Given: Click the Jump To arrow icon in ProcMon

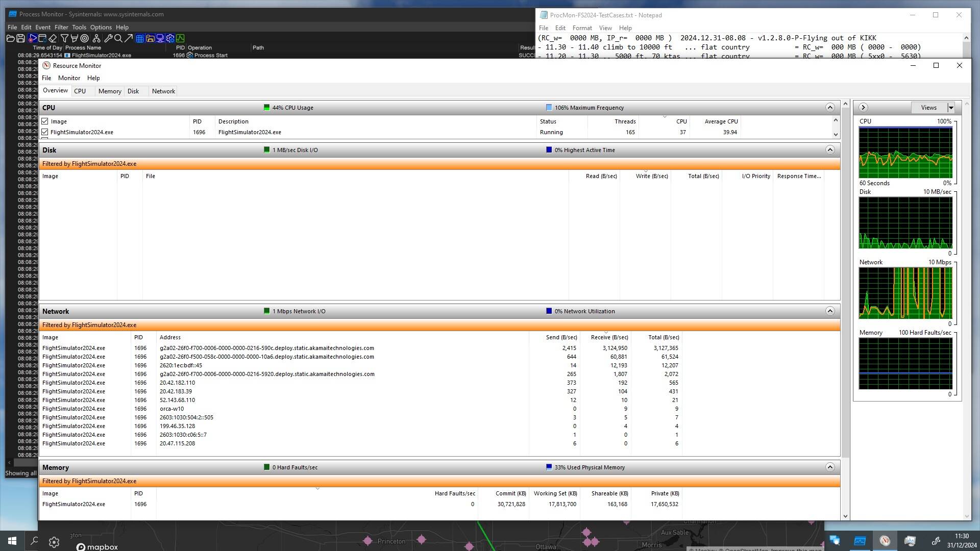Looking at the screenshot, I should tap(128, 38).
